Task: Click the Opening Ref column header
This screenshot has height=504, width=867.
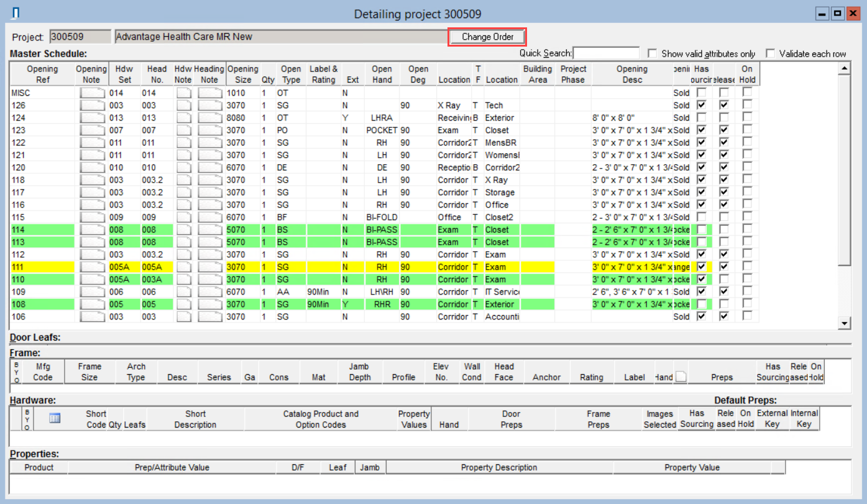Action: [42, 74]
